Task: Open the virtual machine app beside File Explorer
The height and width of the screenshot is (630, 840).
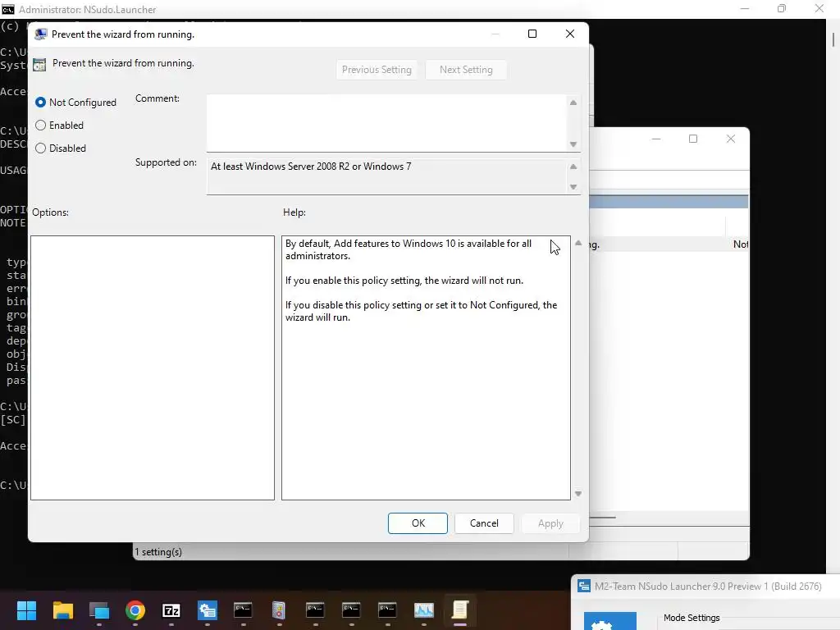Action: tap(99, 610)
